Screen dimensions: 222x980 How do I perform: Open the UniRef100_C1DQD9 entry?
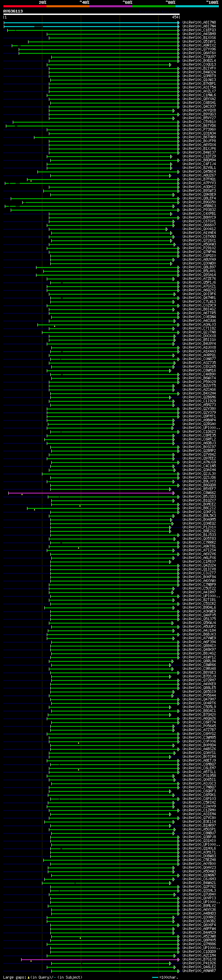pos(199,952)
